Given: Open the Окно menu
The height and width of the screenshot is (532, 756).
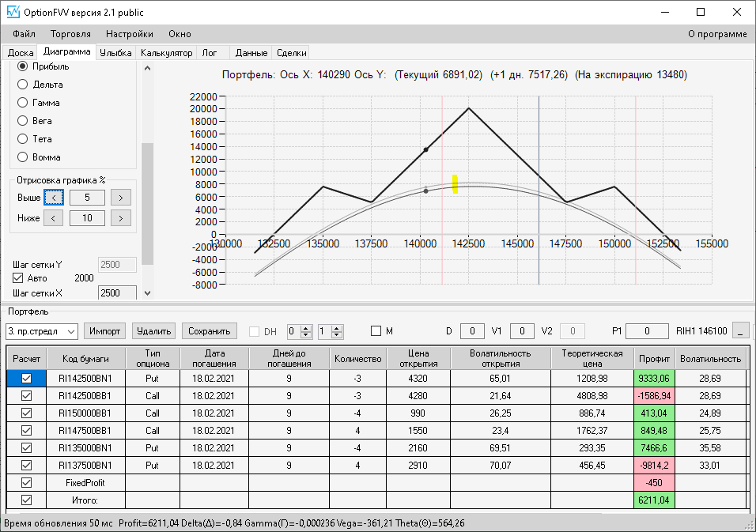Looking at the screenshot, I should pyautogui.click(x=180, y=34).
